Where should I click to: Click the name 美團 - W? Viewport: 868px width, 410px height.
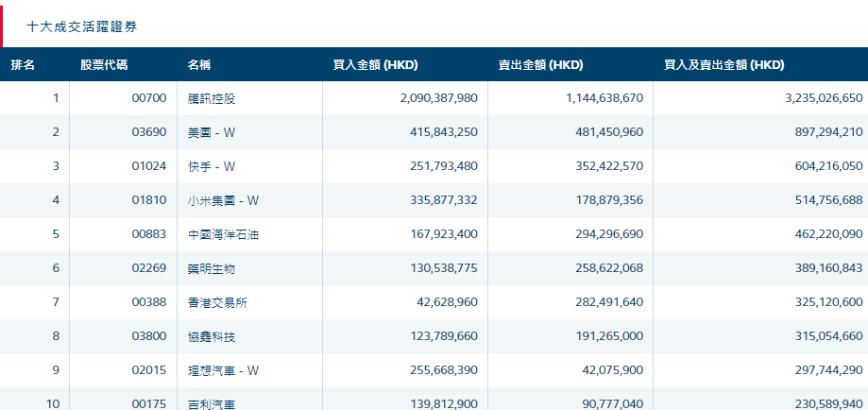[212, 133]
